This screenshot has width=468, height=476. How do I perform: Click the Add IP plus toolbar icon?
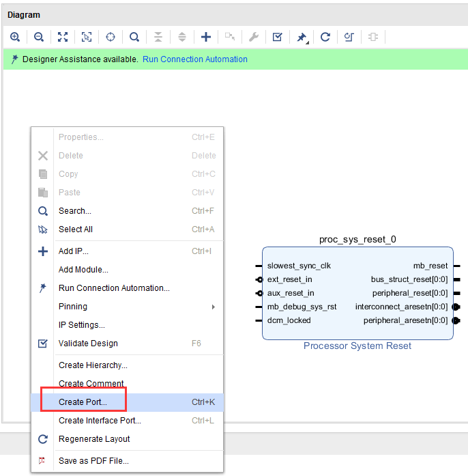coord(206,37)
